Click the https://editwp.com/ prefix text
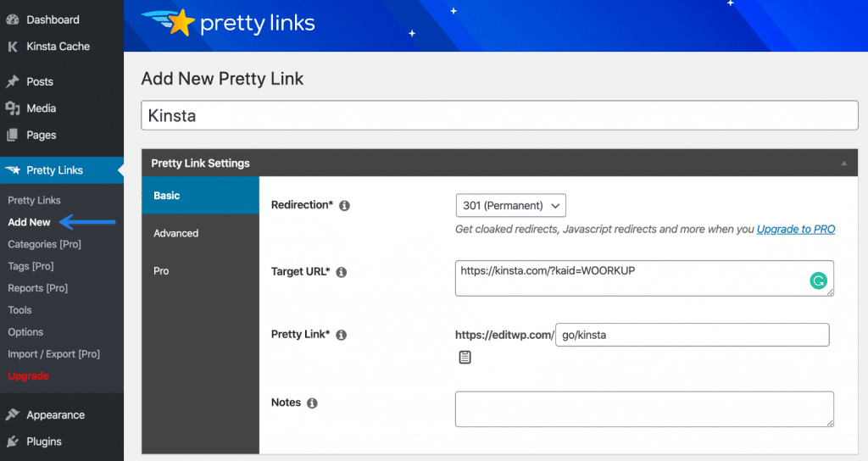Screen dimensions: 868x461 point(504,335)
